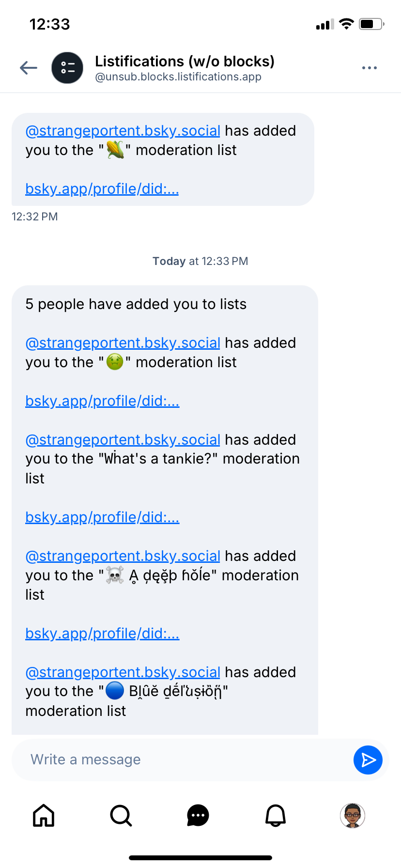The width and height of the screenshot is (401, 868).
Task: Open @strangeportent link for "What's a tankie?" list
Action: coord(123,440)
